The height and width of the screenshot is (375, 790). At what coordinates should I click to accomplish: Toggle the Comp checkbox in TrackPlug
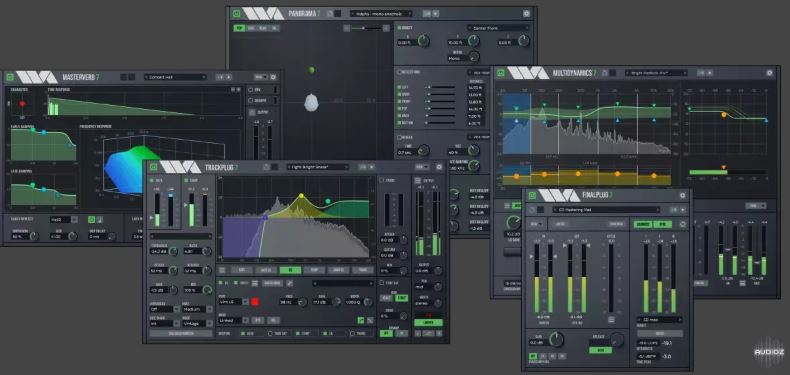coord(186,180)
